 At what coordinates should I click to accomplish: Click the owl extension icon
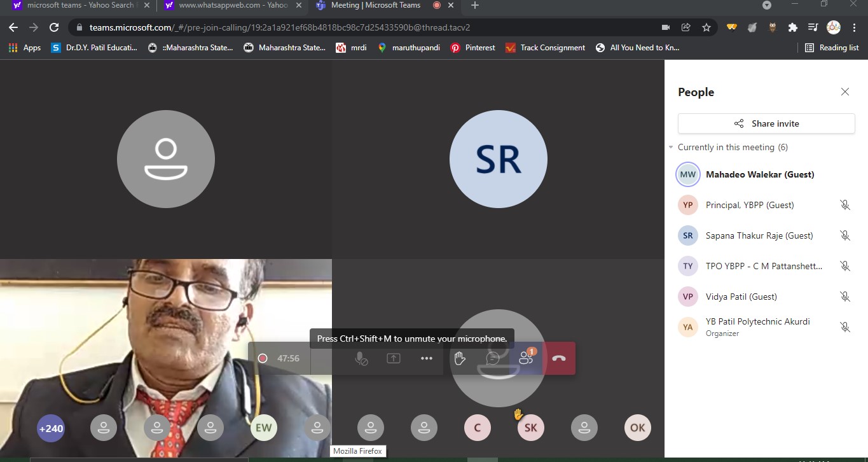(773, 27)
